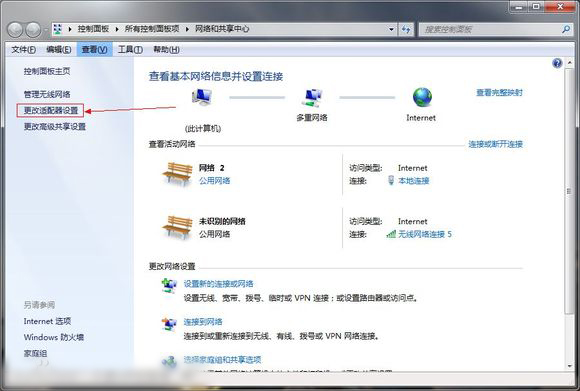The height and width of the screenshot is (391, 580).
Task: Click the 设置新的连接或网络 icon
Action: [169, 286]
